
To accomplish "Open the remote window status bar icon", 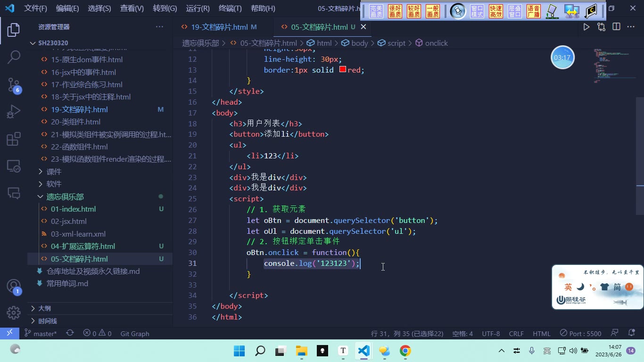I will pos(9,333).
